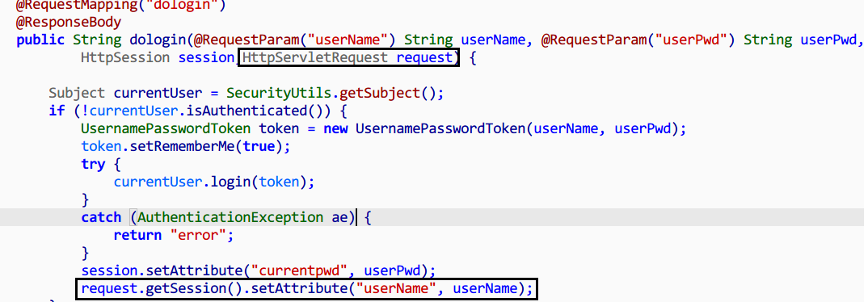868x306 pixels.
Task: Click the try keyword
Action: pyautogui.click(x=92, y=165)
